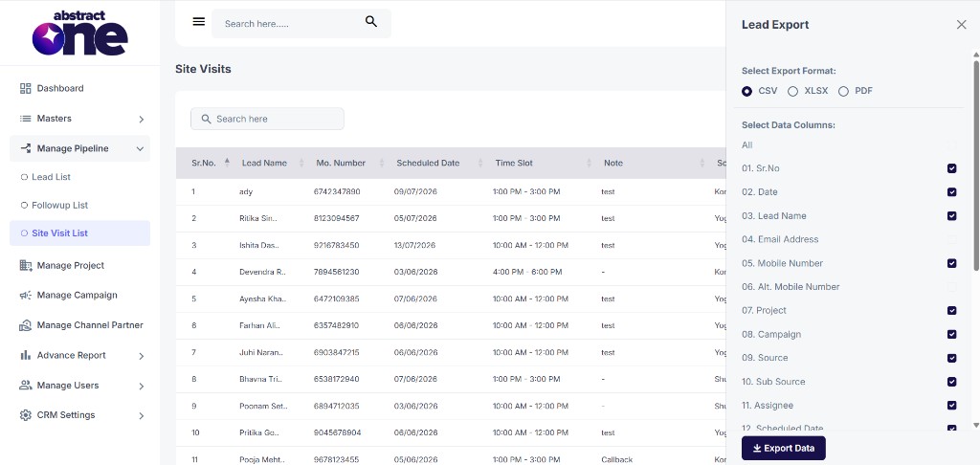
Task: Click the Manage Channel Partner icon
Action: pyautogui.click(x=26, y=325)
